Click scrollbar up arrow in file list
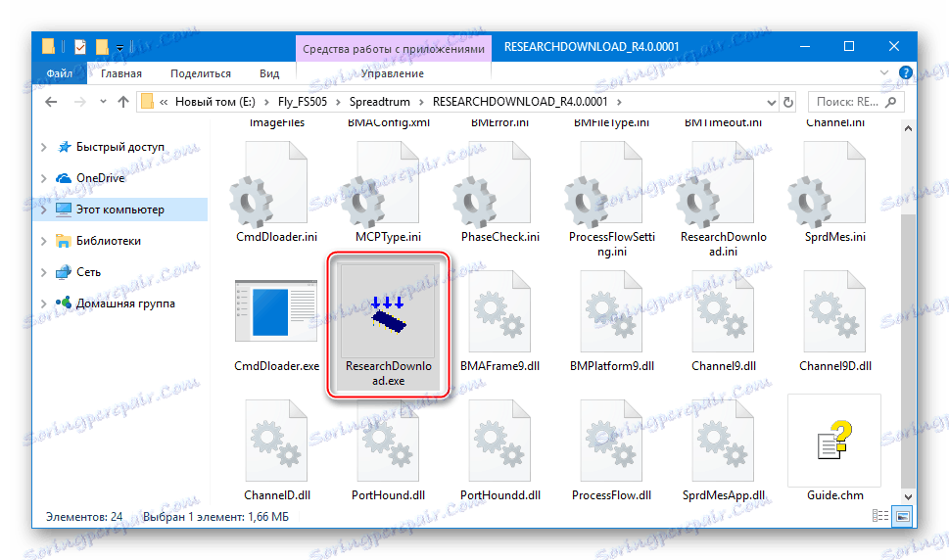Image resolution: width=949 pixels, height=560 pixels. (x=907, y=128)
